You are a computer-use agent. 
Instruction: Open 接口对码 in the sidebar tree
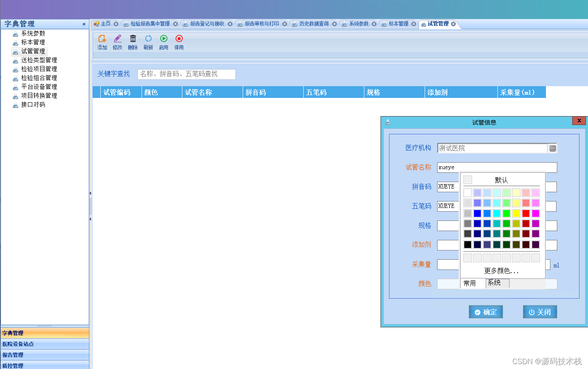[x=33, y=104]
